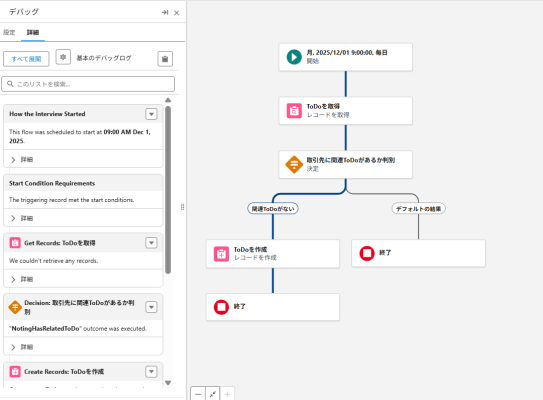Open dropdown for Get Records: ToDoを取得 card
The height and width of the screenshot is (400, 543).
pos(151,243)
